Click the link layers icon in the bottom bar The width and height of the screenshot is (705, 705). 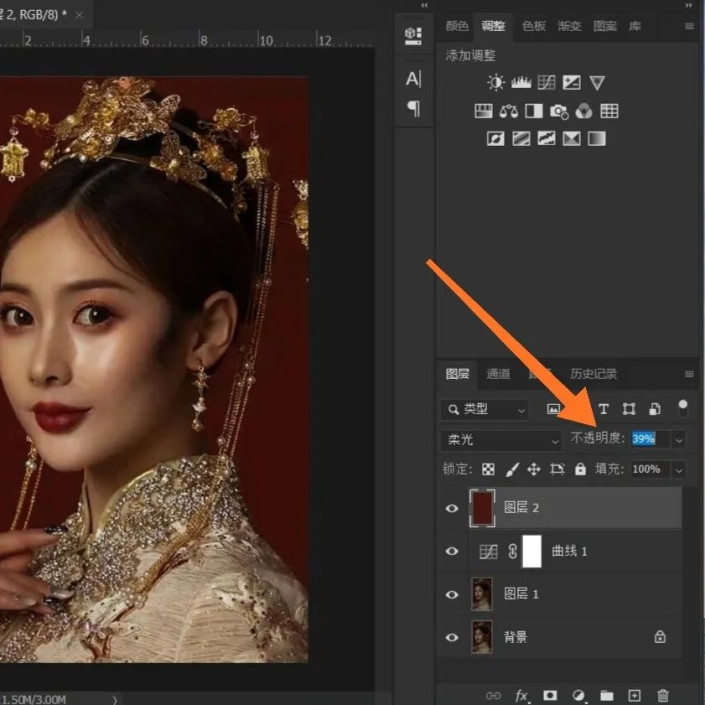coord(493,696)
